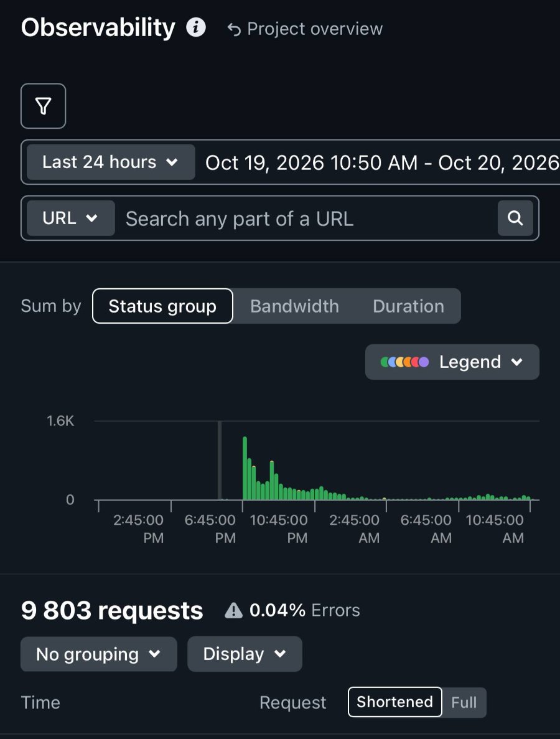Click the 10:45:00 PM axis label
The width and height of the screenshot is (560, 739).
(x=279, y=529)
